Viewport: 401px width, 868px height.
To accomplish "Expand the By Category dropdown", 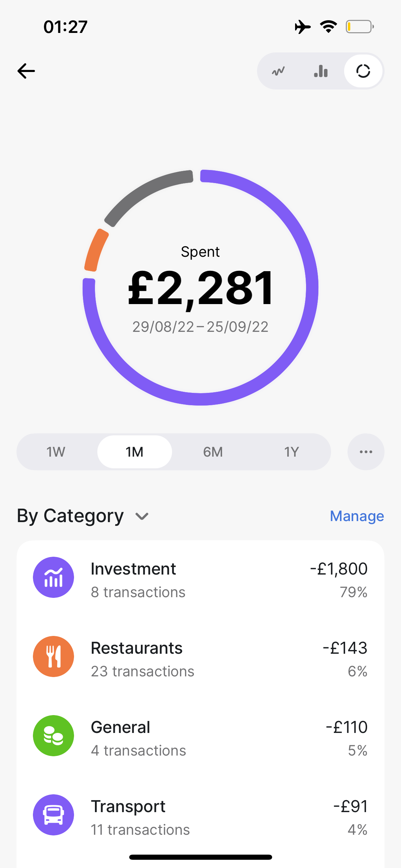I will [x=70, y=516].
